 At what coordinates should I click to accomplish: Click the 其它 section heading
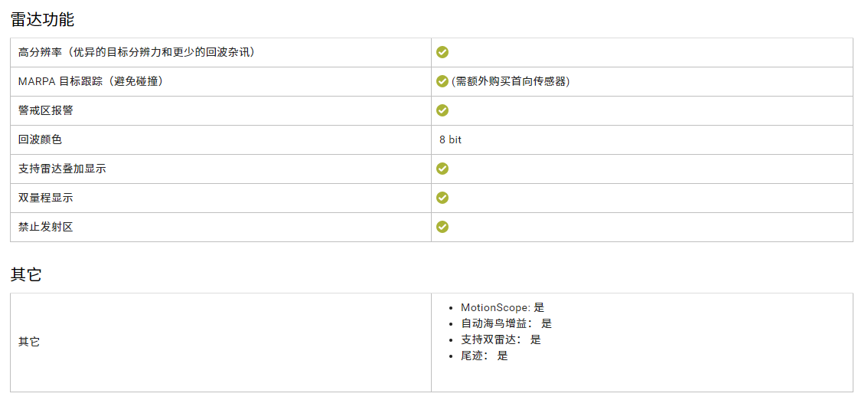[26, 275]
